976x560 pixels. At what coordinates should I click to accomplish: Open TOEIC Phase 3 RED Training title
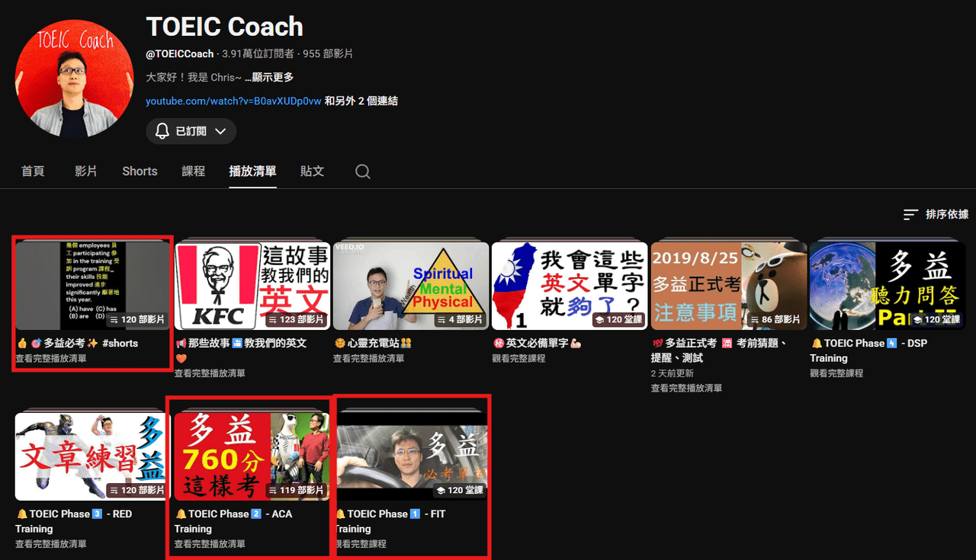74,521
